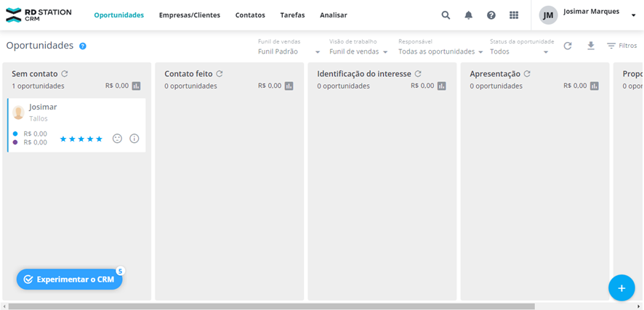Open the help question mark in top bar

point(491,15)
